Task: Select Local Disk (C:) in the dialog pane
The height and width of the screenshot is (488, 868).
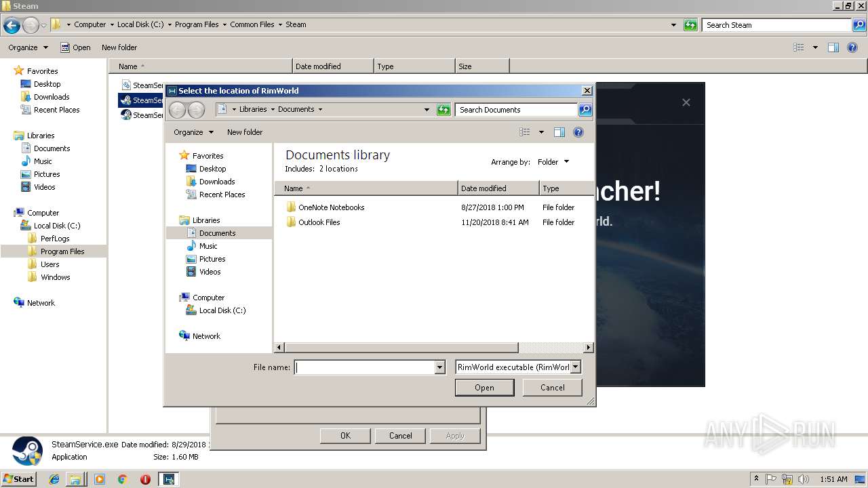Action: pyautogui.click(x=216, y=310)
